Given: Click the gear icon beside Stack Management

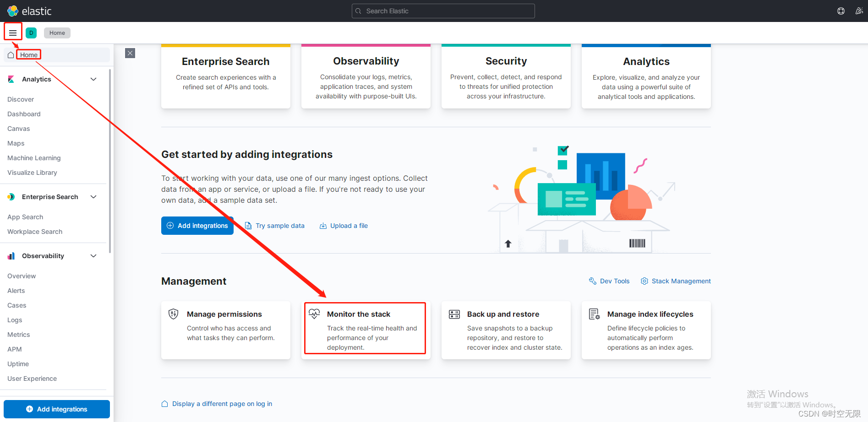Looking at the screenshot, I should point(644,281).
